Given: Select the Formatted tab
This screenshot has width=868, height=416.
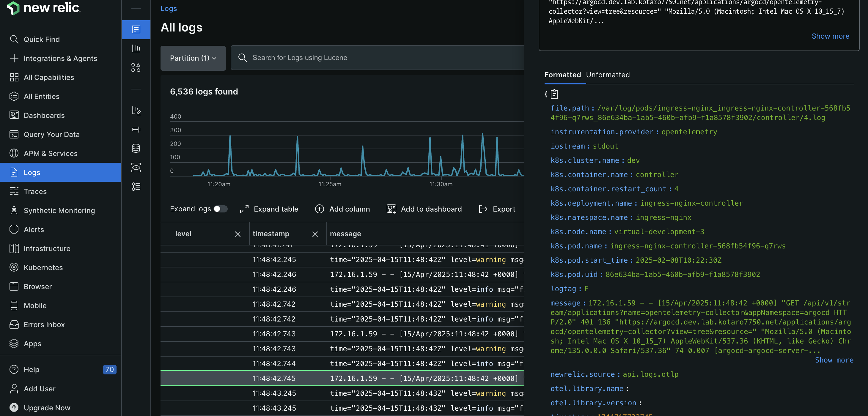Looking at the screenshot, I should [x=562, y=75].
